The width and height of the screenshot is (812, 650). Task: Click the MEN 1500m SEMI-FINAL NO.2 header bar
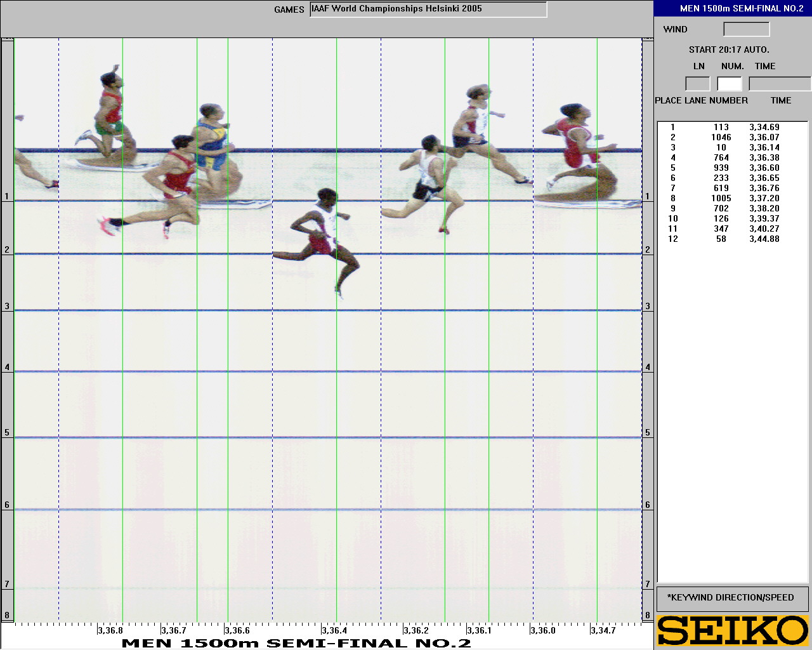[733, 8]
